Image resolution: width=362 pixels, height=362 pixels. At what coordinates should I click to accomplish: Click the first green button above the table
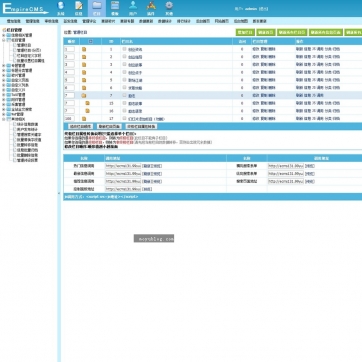point(245,32)
